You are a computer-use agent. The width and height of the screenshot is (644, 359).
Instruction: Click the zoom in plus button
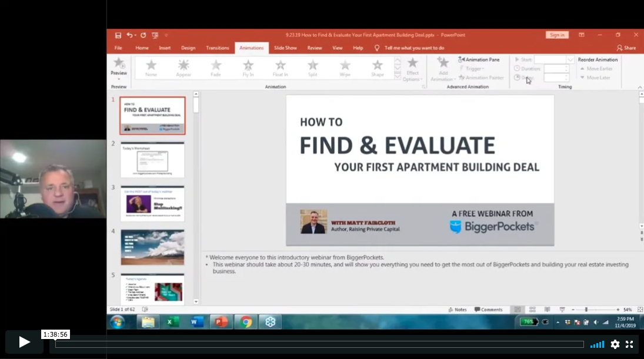point(618,310)
